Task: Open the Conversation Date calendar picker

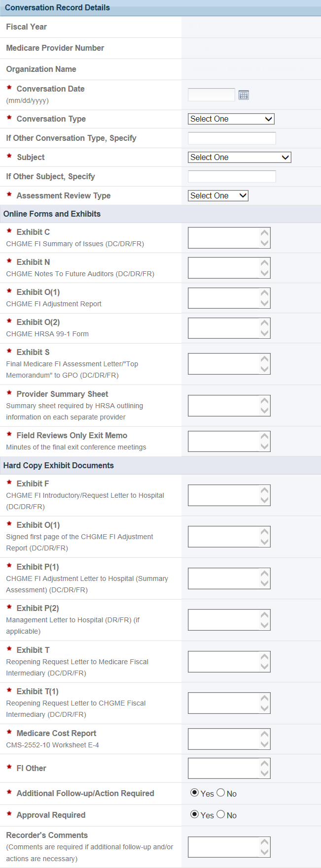Action: tap(244, 95)
